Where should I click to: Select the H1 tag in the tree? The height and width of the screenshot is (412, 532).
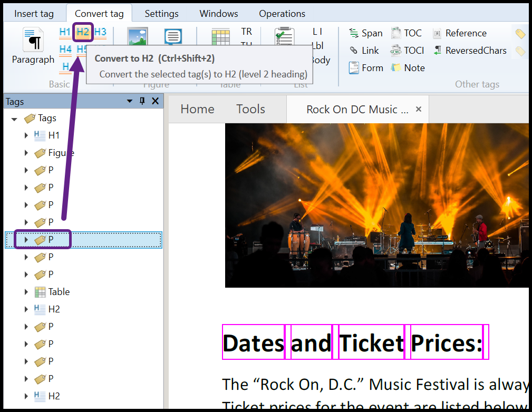[x=47, y=135]
